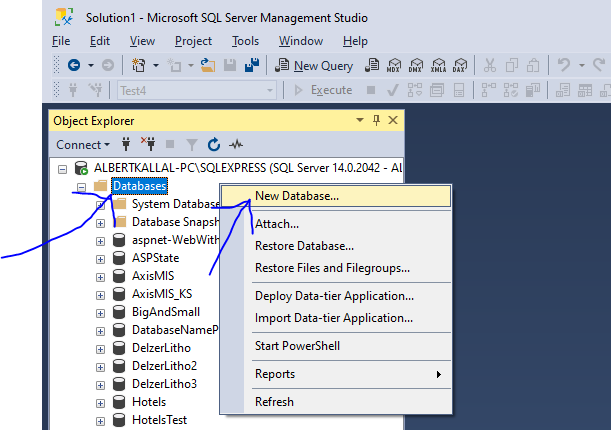Click the Copy icon in toolbar
611x430 pixels.
click(x=511, y=65)
